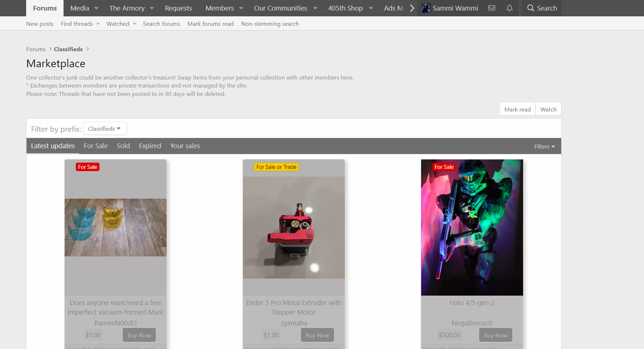Image resolution: width=644 pixels, height=349 pixels.
Task: Open Our Communities nav item
Action: coord(281,8)
